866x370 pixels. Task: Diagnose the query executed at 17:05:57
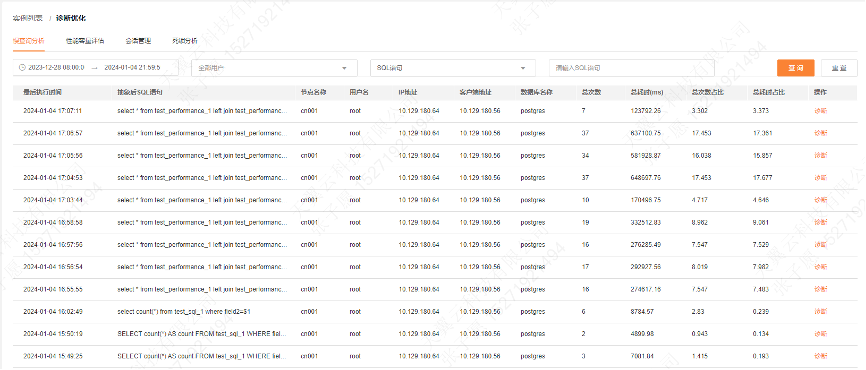(821, 133)
